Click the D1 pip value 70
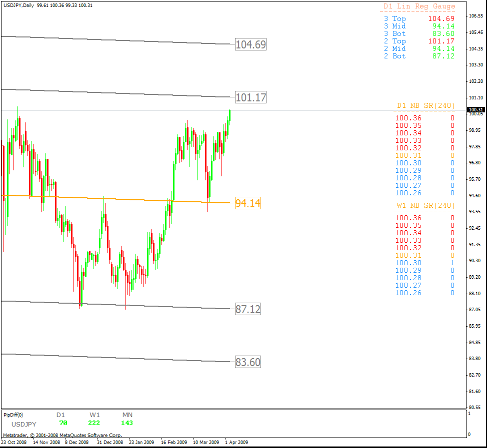Viewport: 487px width, 448px height. 63,423
